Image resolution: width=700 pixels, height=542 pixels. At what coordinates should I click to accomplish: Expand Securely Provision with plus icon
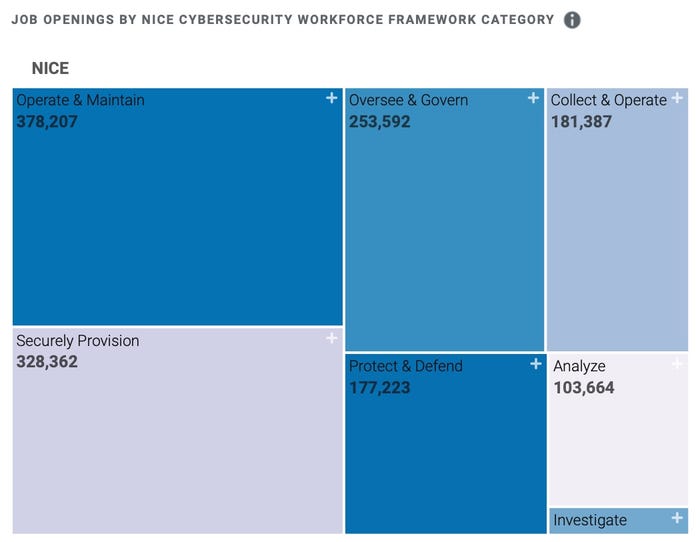click(331, 338)
